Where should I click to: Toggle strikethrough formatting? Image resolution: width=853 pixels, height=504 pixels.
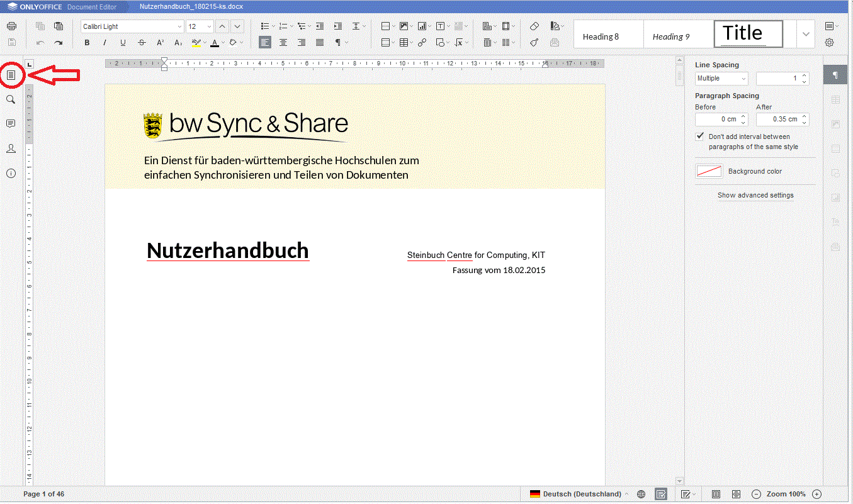point(142,43)
